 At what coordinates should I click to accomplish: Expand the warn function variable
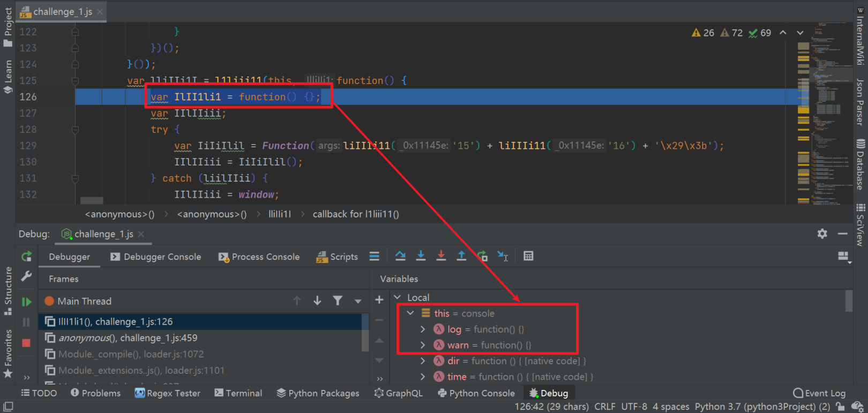(x=423, y=345)
